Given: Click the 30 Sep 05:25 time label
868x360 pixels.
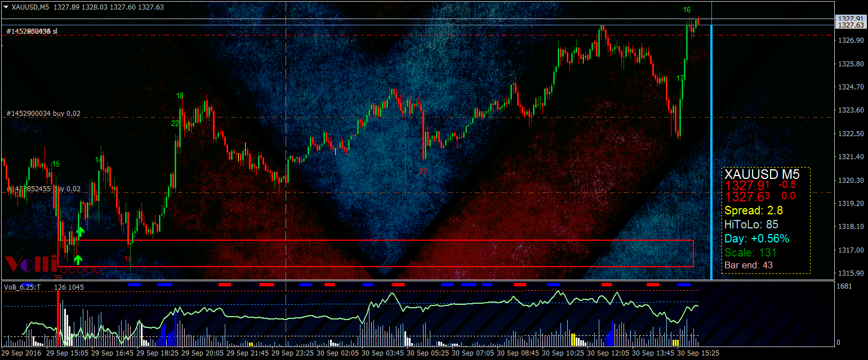Looking at the screenshot, I should tap(428, 353).
